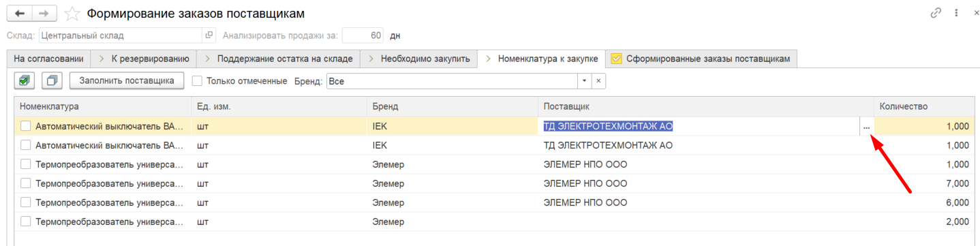
Task: Open the Склад field selection icon
Action: pos(209,35)
